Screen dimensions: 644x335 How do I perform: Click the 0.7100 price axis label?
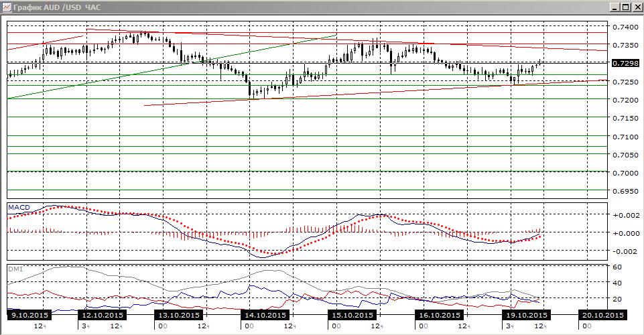[x=625, y=137]
